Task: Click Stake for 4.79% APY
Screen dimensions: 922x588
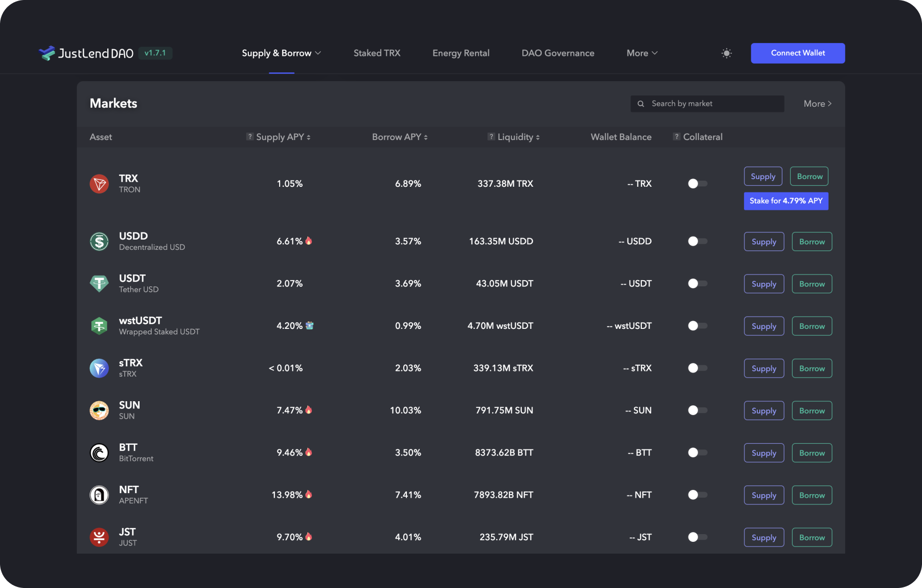Action: click(x=786, y=201)
